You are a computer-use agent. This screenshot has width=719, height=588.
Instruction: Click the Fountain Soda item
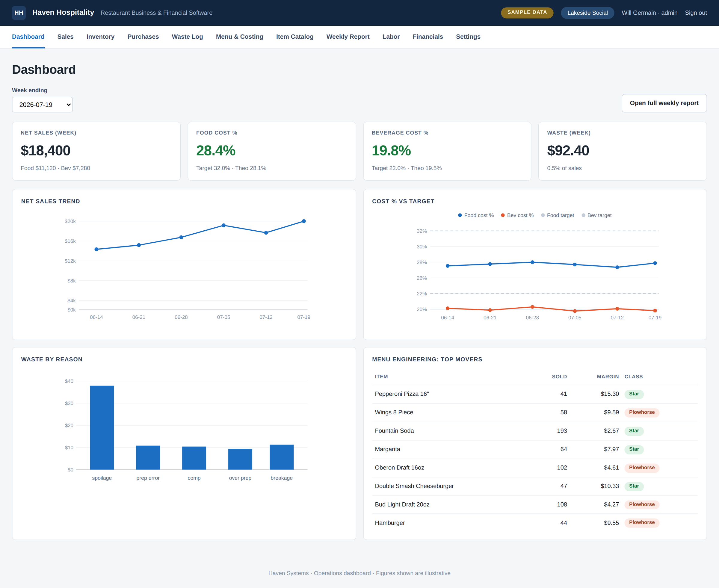(x=394, y=431)
